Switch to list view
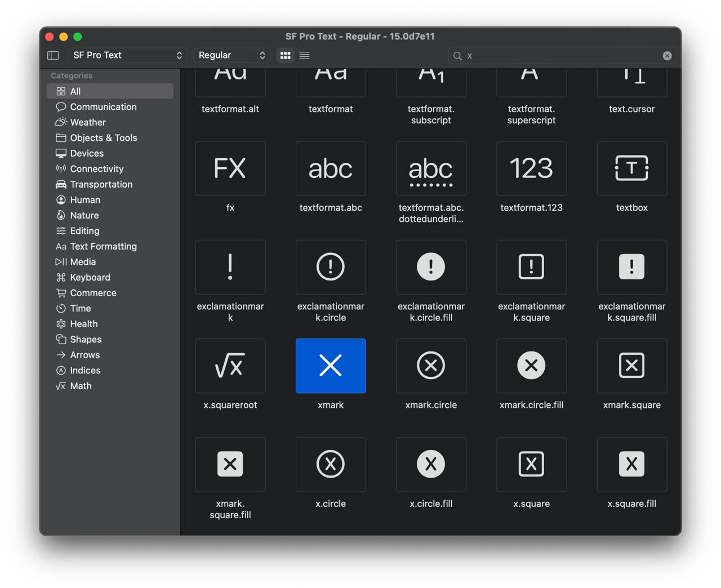The width and height of the screenshot is (721, 588). [x=304, y=55]
